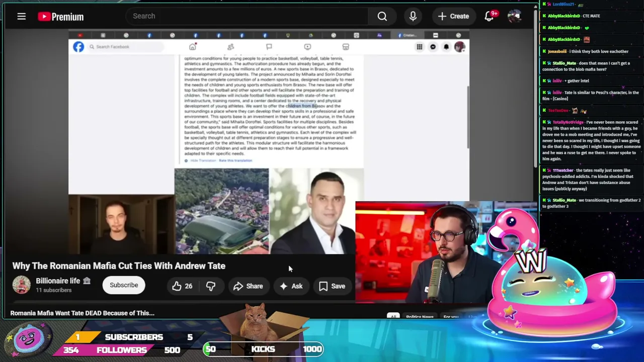The height and width of the screenshot is (362, 644).
Task: Open the Billionaire life channel name link
Action: pos(58,281)
